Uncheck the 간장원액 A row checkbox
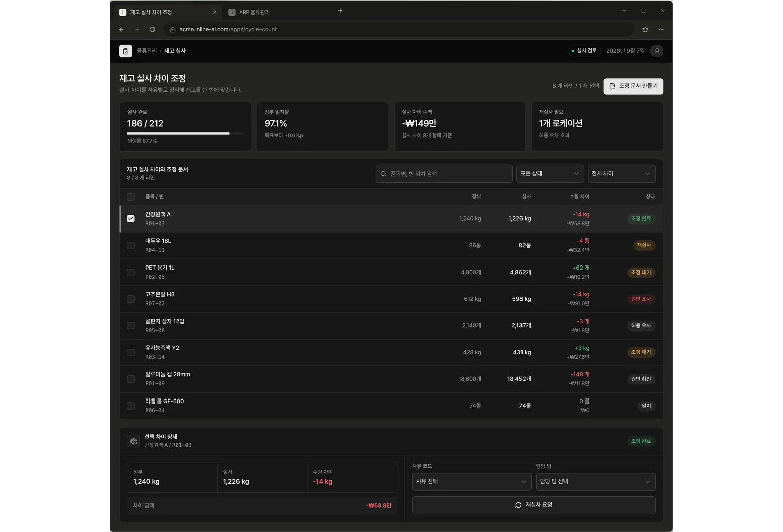 click(x=130, y=219)
